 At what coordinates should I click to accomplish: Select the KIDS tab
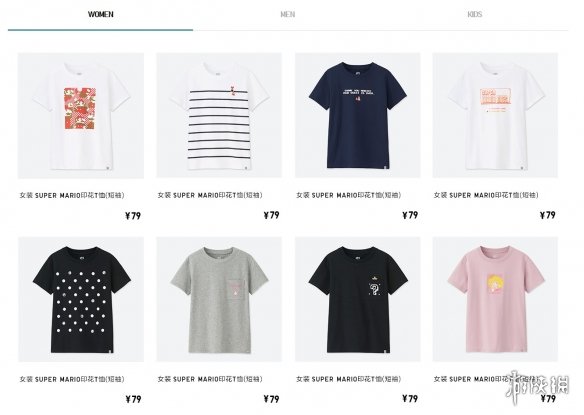point(474,15)
